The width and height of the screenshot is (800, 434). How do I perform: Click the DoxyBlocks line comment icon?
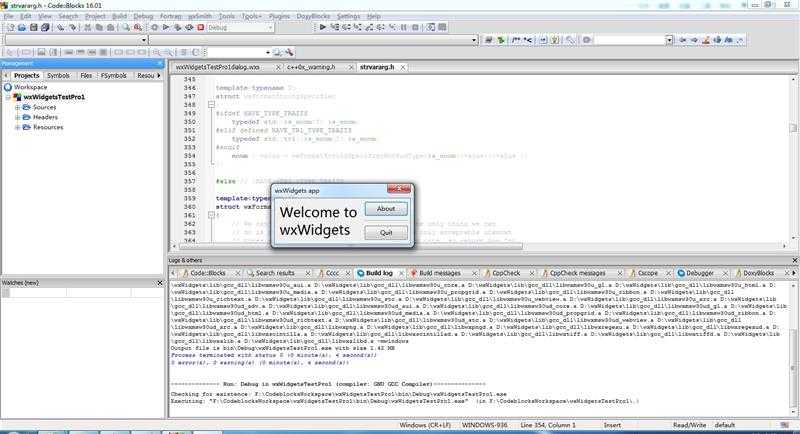(528, 40)
